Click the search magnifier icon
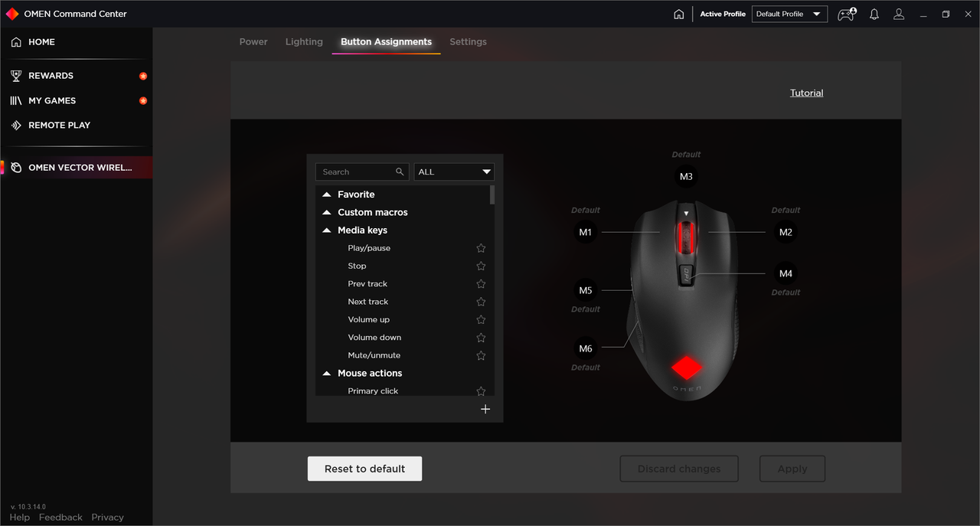 pos(400,172)
